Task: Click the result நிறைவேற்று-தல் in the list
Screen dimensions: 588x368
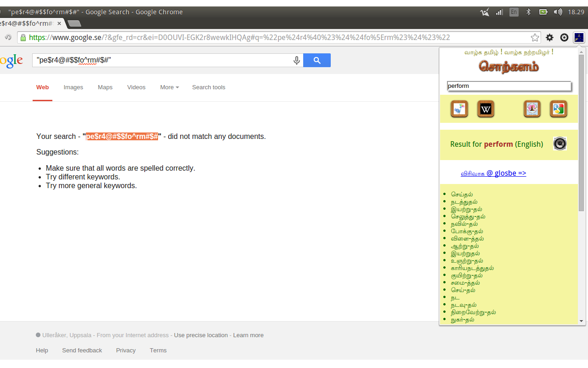Action: (x=473, y=312)
